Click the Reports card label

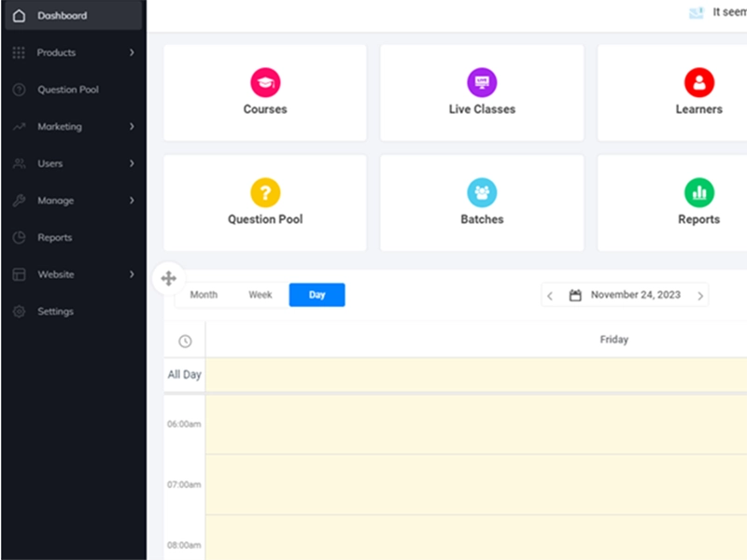(x=699, y=219)
